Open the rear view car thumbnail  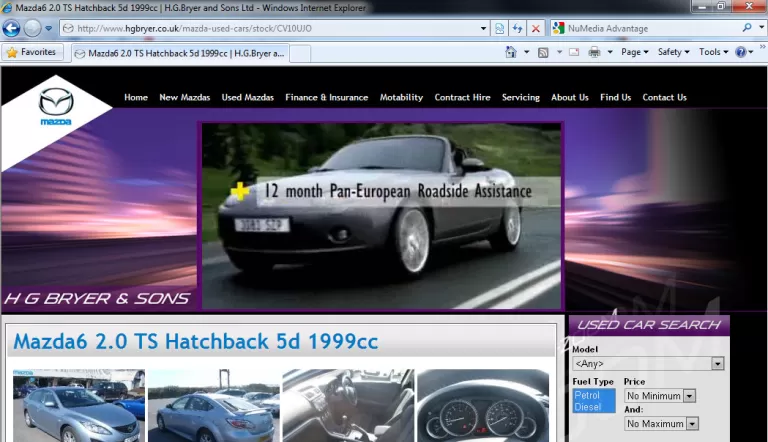pos(214,406)
